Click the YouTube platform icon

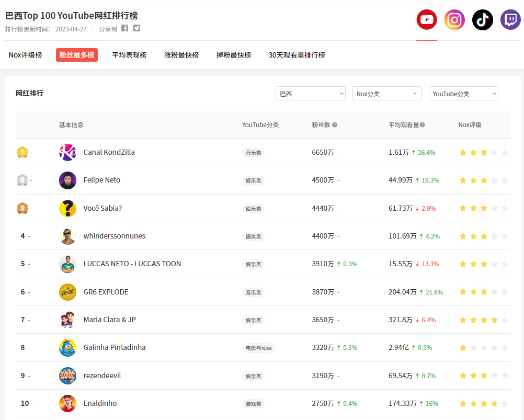point(426,19)
